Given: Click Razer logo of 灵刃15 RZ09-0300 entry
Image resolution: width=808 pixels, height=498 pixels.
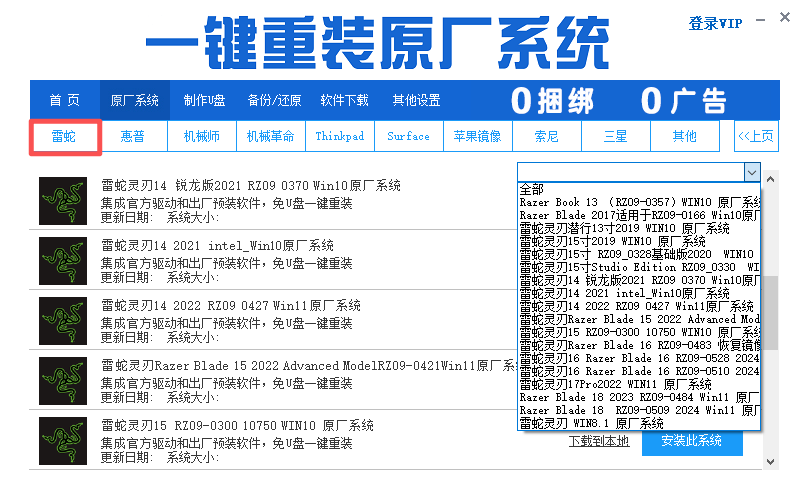Looking at the screenshot, I should [63, 441].
